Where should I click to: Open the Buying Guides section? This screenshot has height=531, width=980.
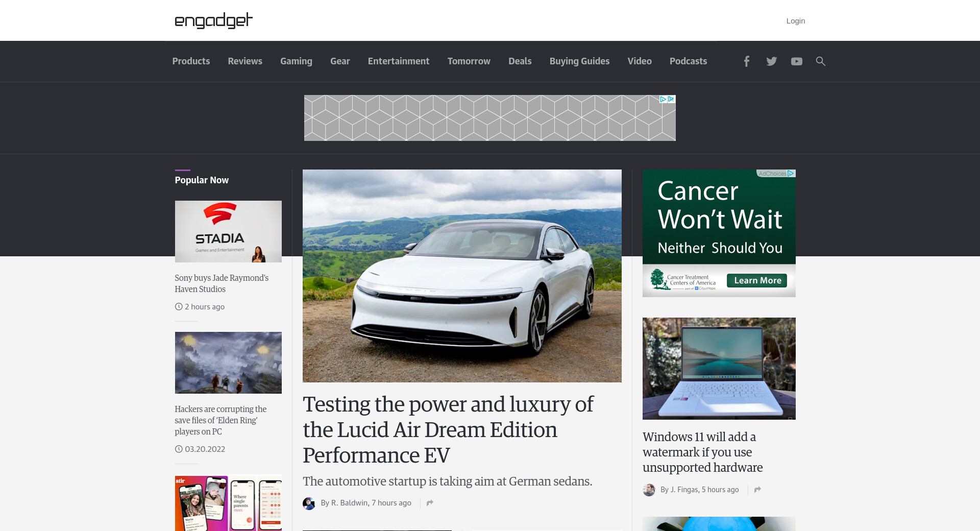[579, 61]
